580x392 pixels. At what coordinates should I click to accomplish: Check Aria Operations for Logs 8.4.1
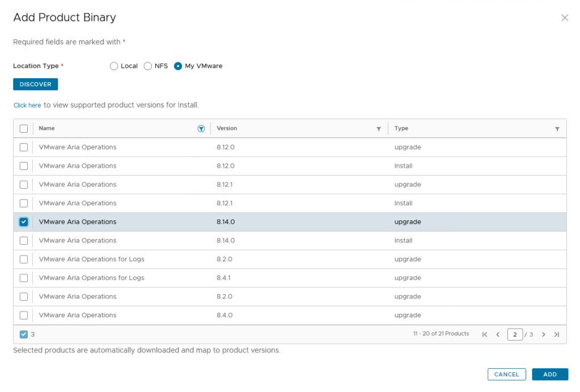click(x=24, y=278)
